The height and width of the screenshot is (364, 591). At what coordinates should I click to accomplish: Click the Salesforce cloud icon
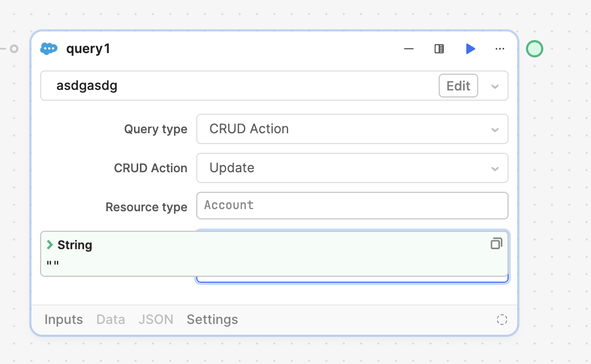(49, 49)
